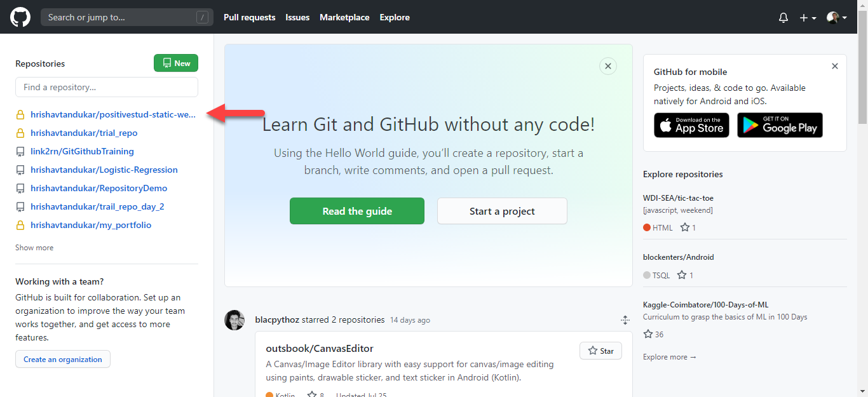This screenshot has height=397, width=868.
Task: Click Start a project button
Action: (502, 211)
